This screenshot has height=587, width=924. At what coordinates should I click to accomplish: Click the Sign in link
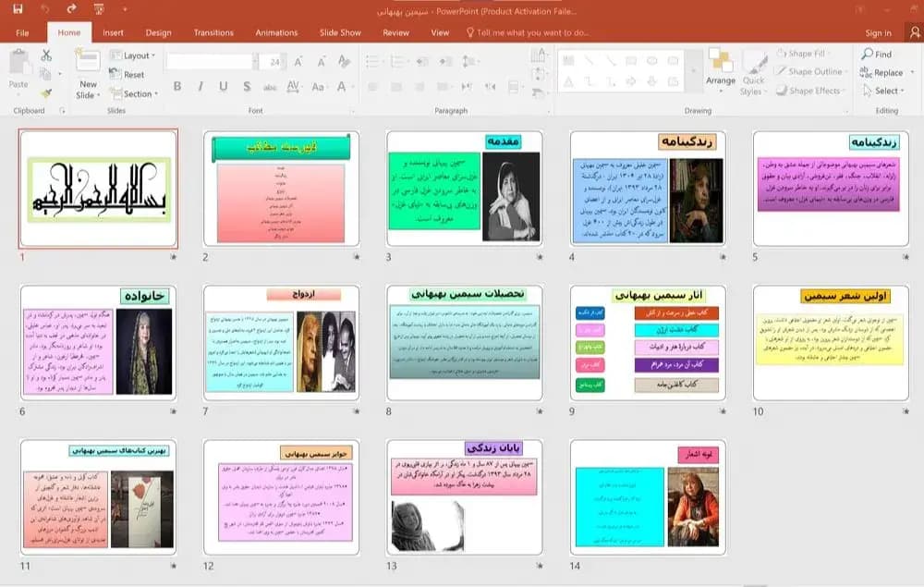click(x=878, y=33)
